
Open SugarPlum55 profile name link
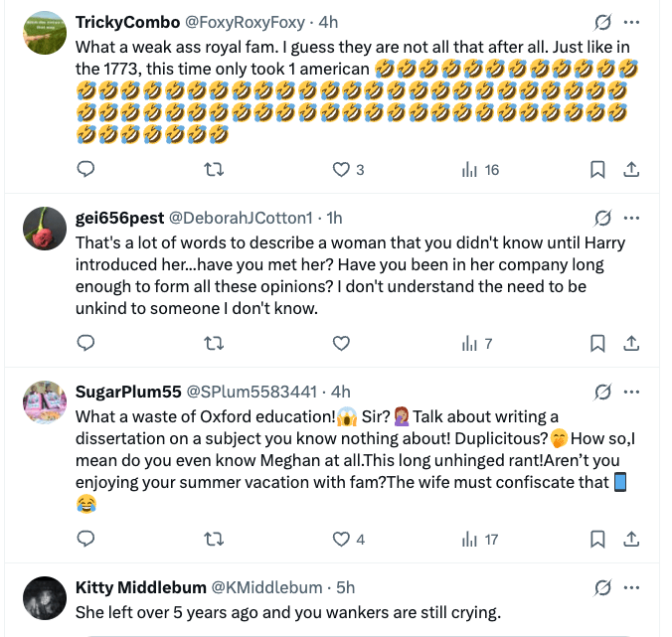pos(126,392)
